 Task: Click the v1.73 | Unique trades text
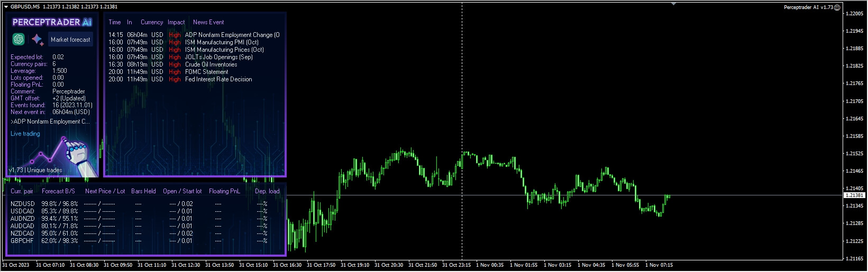[x=35, y=170]
